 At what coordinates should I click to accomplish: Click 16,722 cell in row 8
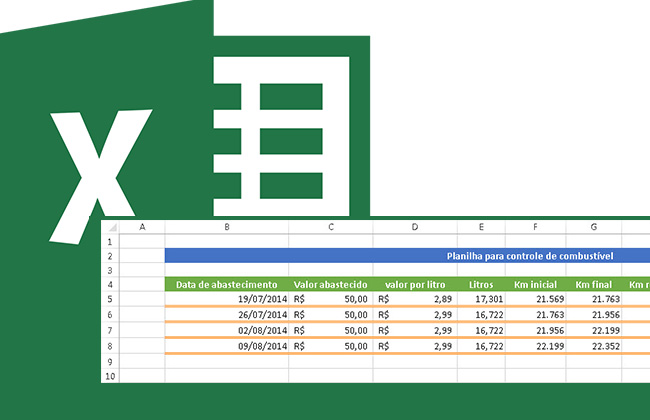point(481,346)
